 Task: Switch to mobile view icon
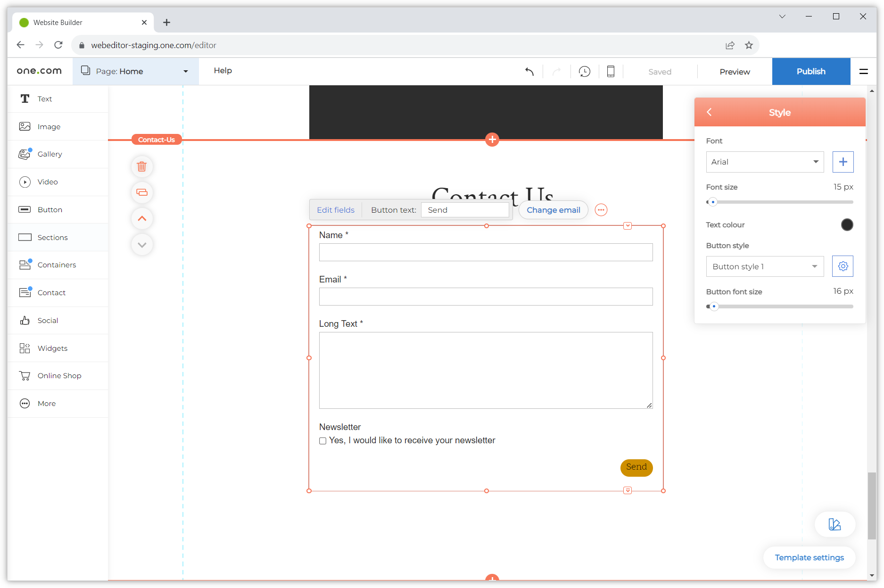click(611, 72)
